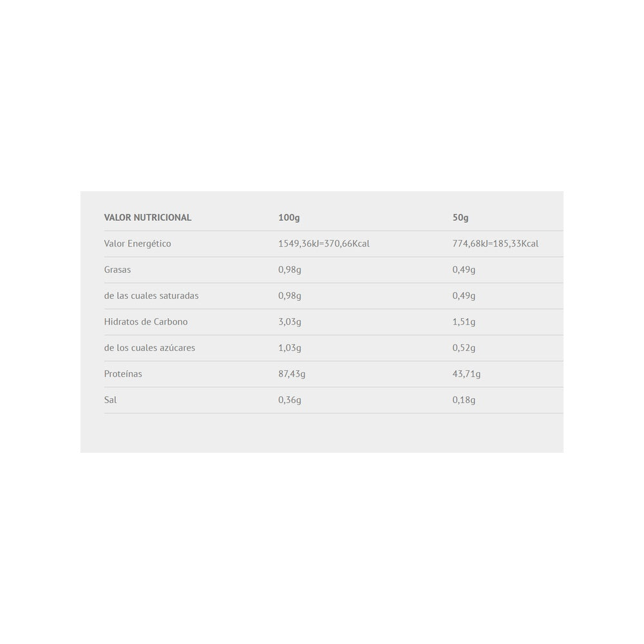This screenshot has width=644, height=644.
Task: Click the 774,68kJ=185,33Kcal energy value
Action: click(495, 243)
